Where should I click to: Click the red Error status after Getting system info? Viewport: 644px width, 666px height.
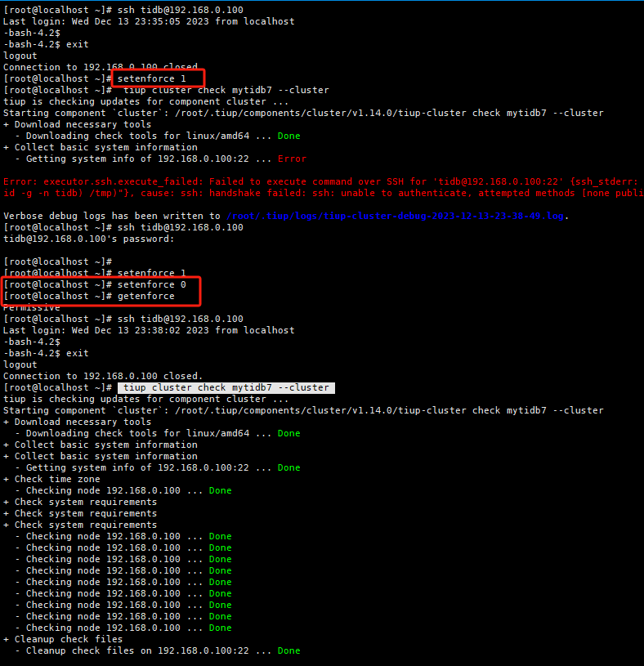292,159
